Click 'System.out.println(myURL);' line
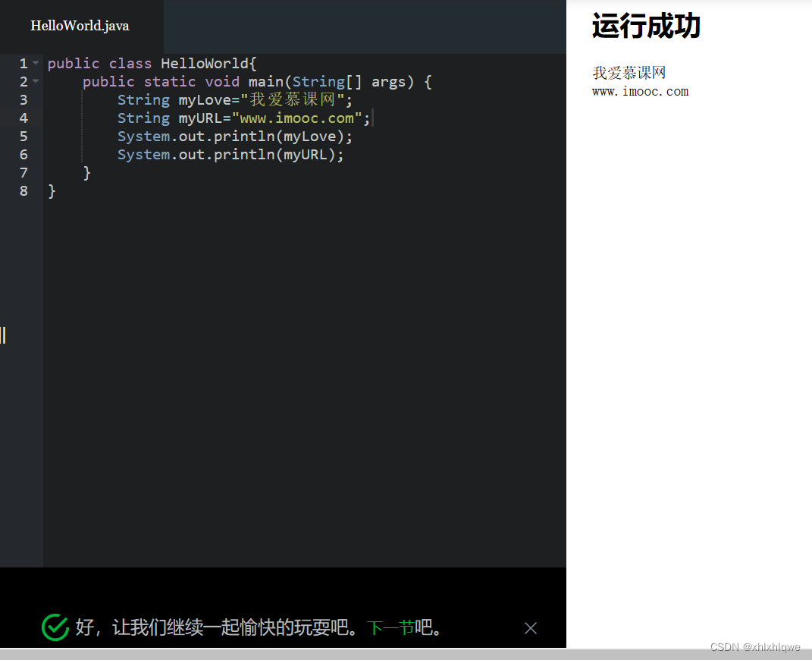812x660 pixels. [x=230, y=155]
